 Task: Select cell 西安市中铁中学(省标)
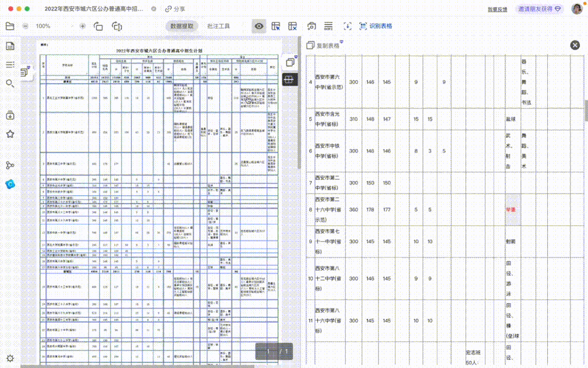(329, 151)
